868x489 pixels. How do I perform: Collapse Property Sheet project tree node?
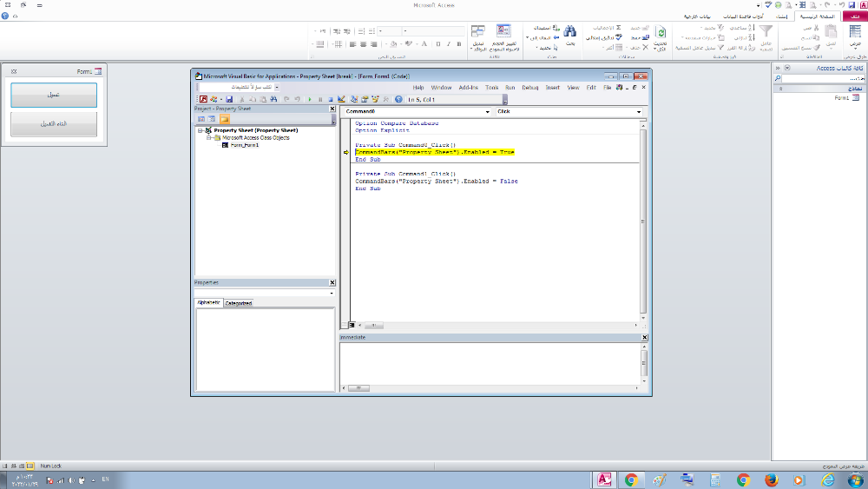point(200,130)
